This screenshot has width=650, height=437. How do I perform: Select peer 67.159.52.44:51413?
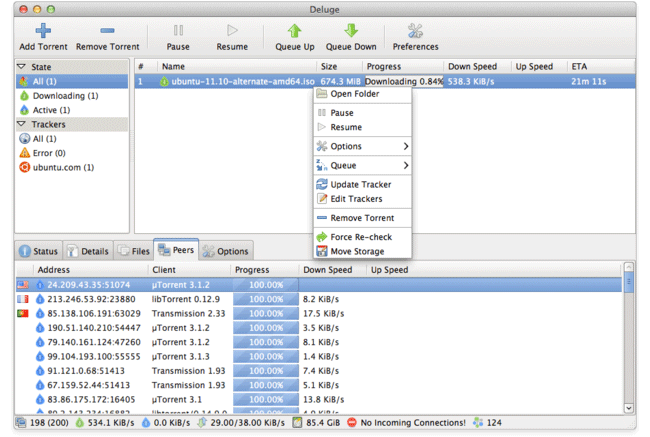tap(319, 385)
